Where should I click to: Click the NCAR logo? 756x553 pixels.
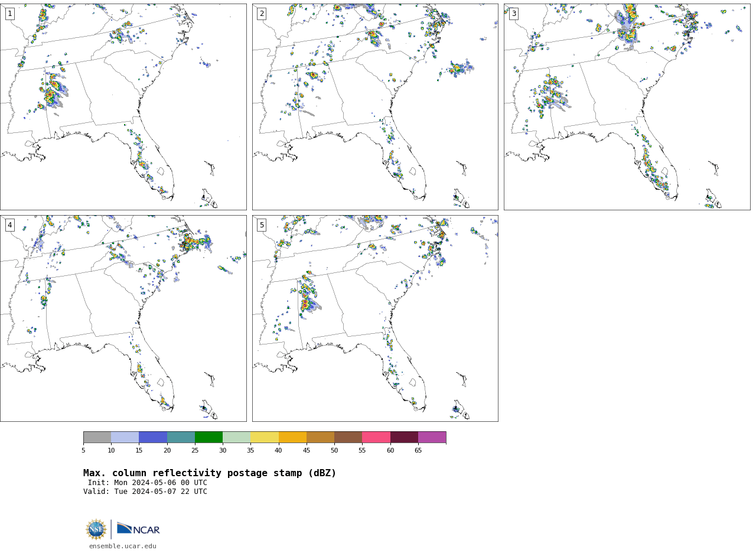pos(138,529)
